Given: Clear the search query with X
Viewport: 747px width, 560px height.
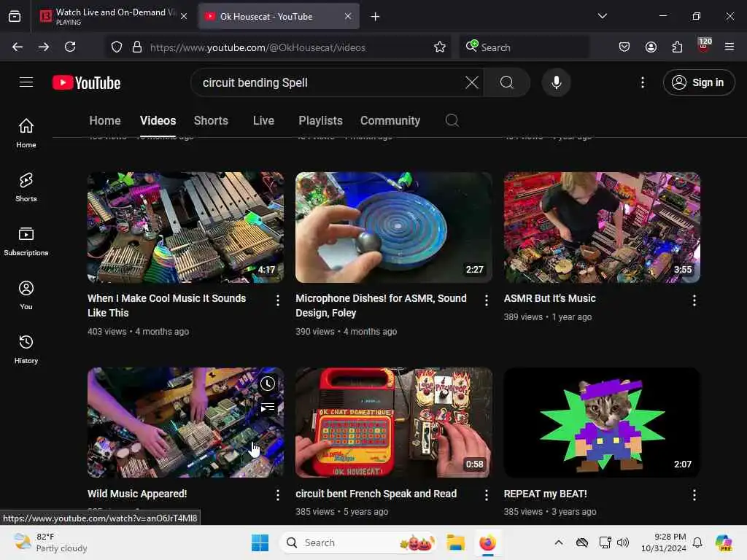Looking at the screenshot, I should [x=472, y=82].
